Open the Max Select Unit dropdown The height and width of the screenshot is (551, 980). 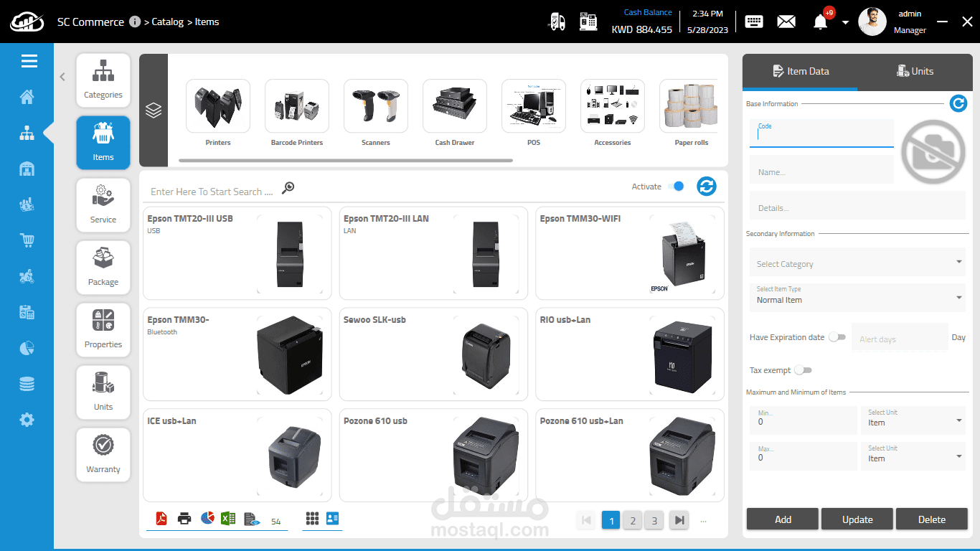tap(913, 456)
